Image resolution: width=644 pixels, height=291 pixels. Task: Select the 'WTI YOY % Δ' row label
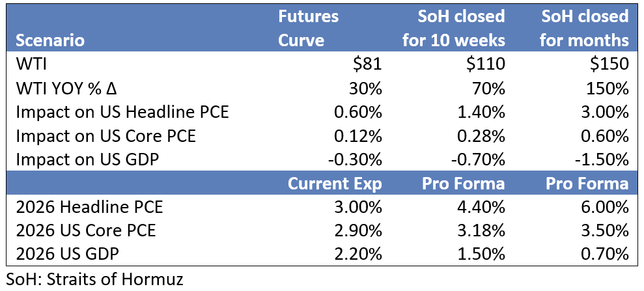(66, 89)
